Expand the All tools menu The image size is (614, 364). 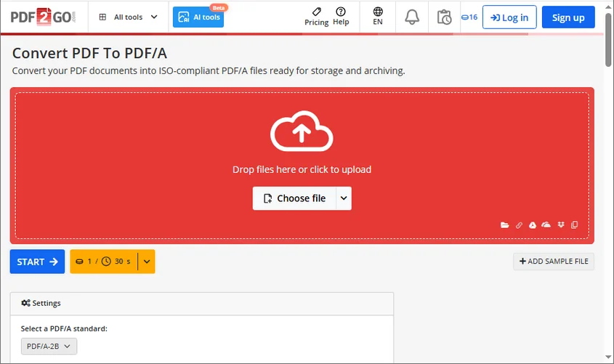[x=128, y=17]
